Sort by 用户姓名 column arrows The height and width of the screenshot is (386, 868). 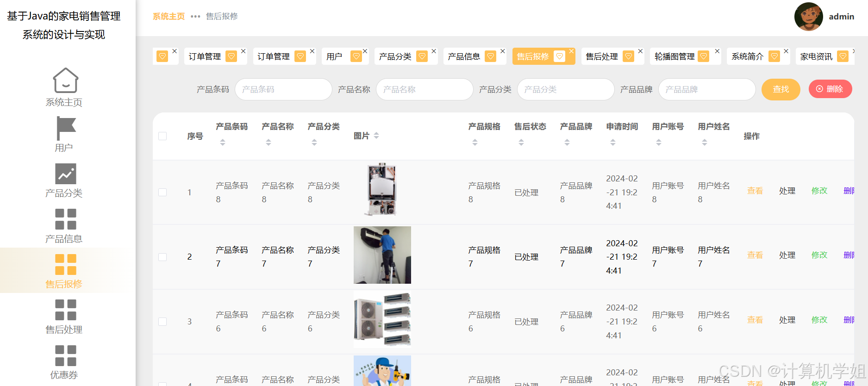(705, 143)
